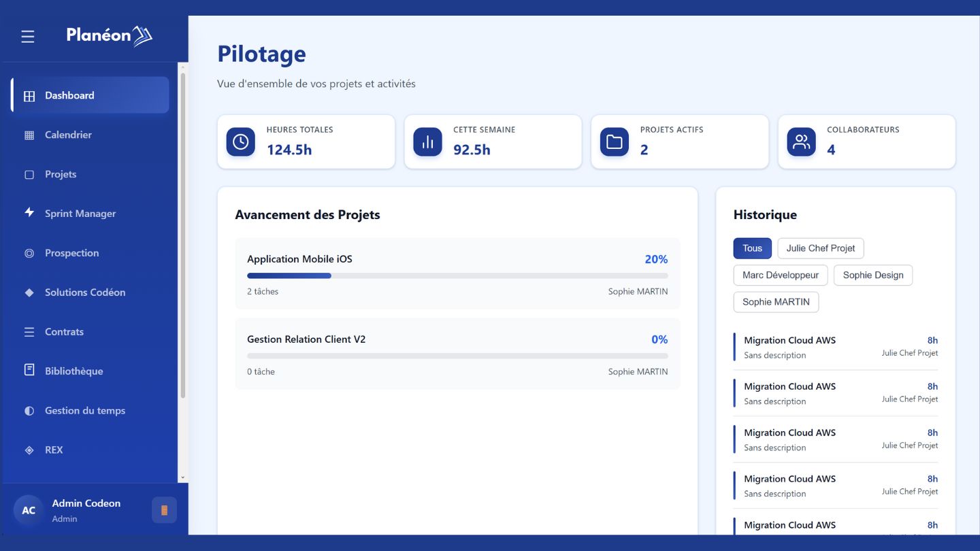980x551 pixels.
Task: Filter history by Marc Développeur
Action: point(781,275)
